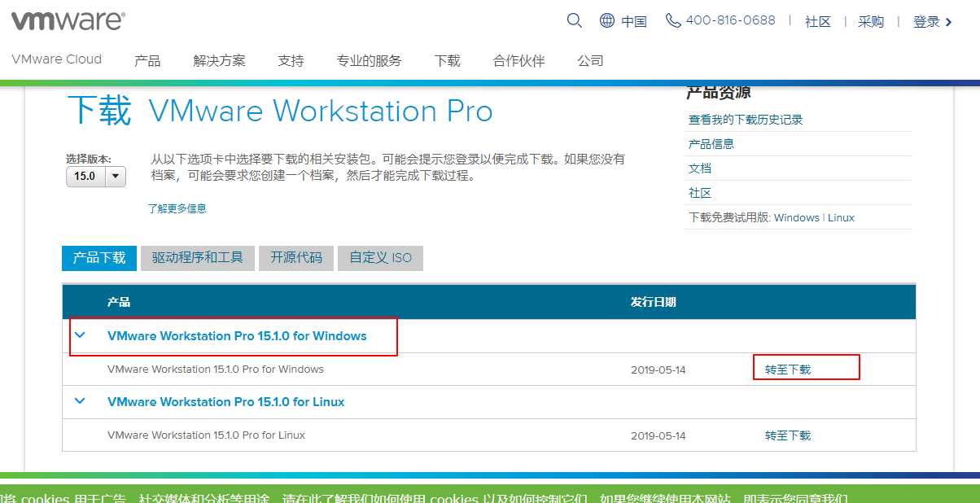Screen dimensions: 980x503
Task: Click Windows free trial link
Action: (797, 217)
